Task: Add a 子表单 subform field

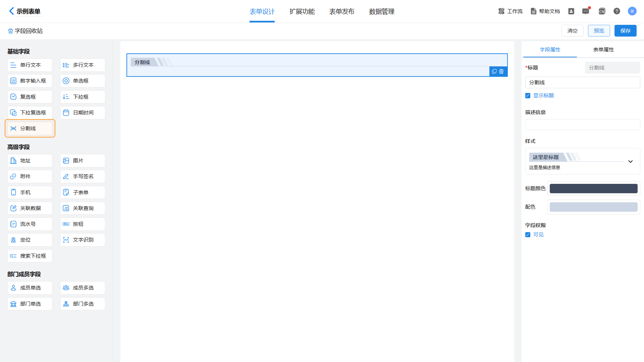Action: [83, 192]
